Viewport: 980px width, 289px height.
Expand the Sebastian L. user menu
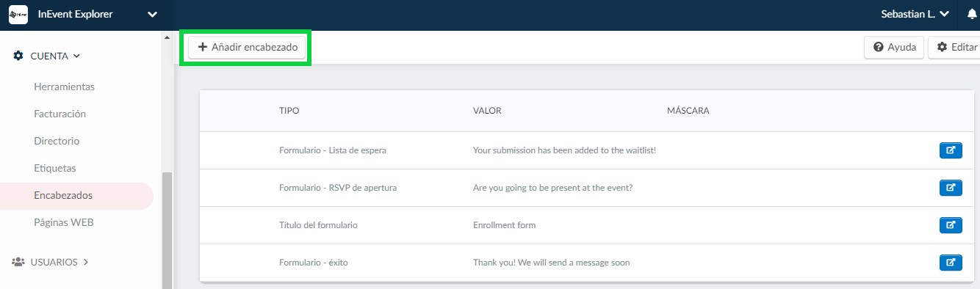(915, 14)
